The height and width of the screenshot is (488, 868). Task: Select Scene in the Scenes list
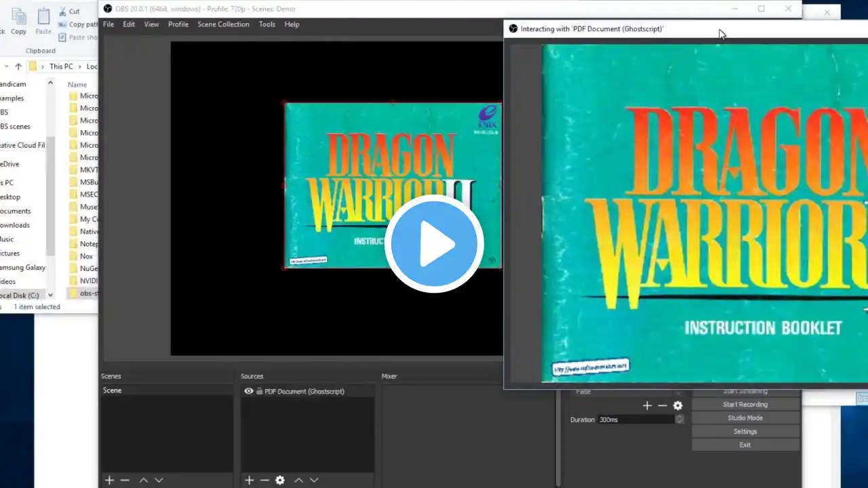(x=166, y=390)
